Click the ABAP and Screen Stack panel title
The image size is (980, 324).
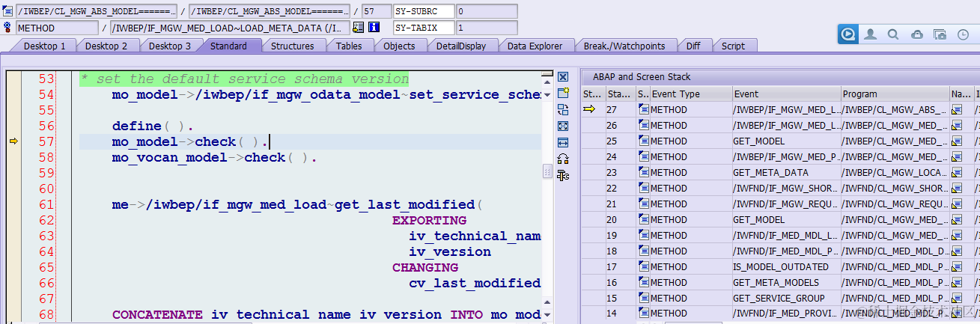(642, 77)
